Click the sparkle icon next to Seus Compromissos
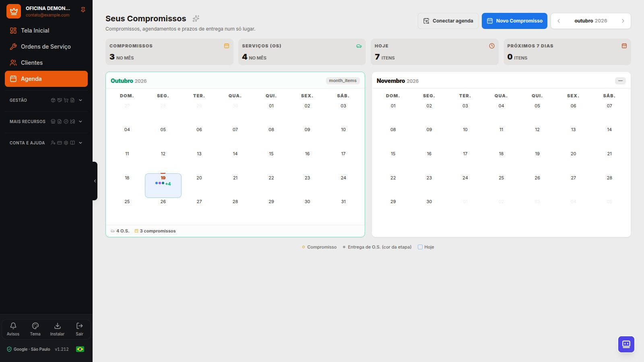This screenshot has height=362, width=644. pos(196,19)
